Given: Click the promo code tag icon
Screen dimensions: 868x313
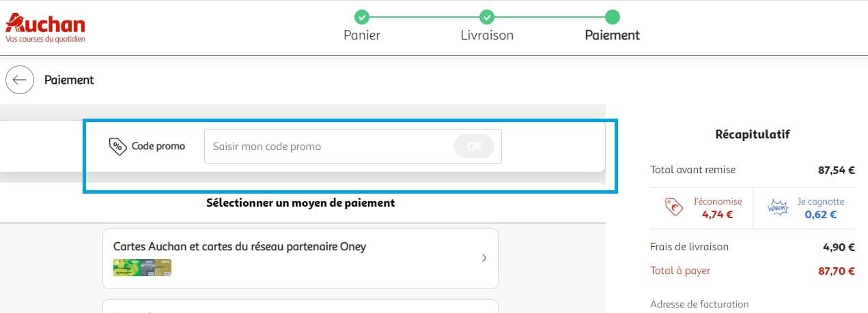Looking at the screenshot, I should coord(117,146).
